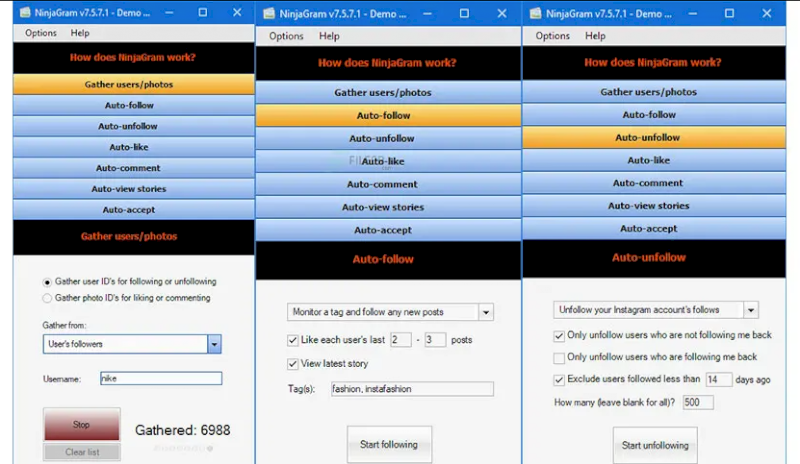Select Auto-view stories tab in left window
This screenshot has height=464, width=800.
(x=134, y=189)
